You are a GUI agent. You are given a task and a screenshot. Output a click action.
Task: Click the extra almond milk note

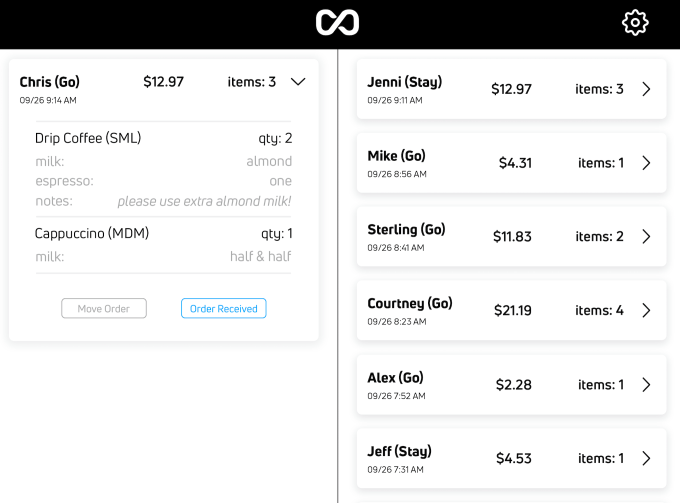[x=204, y=201]
